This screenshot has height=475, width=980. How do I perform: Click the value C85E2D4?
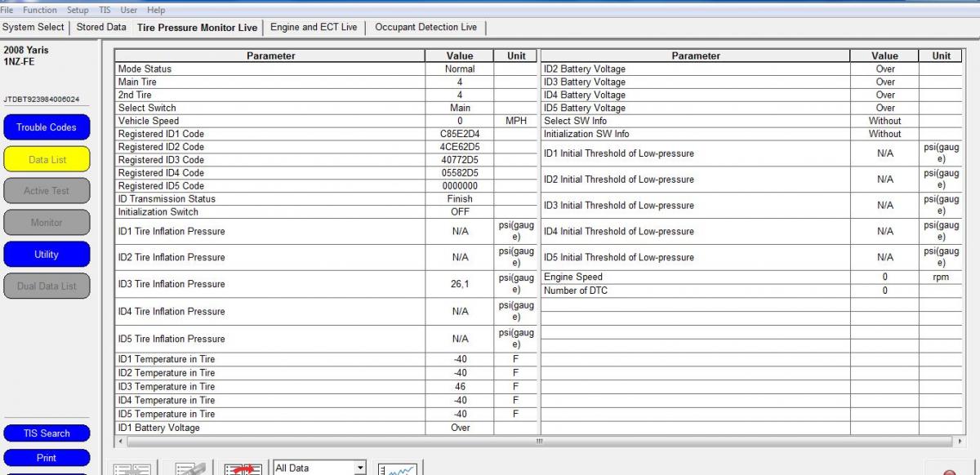[x=460, y=134]
